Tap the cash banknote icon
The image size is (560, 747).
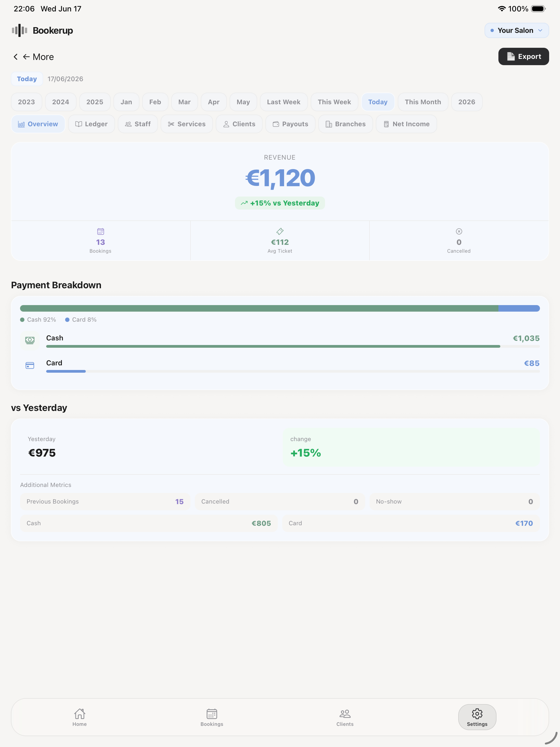click(x=30, y=340)
